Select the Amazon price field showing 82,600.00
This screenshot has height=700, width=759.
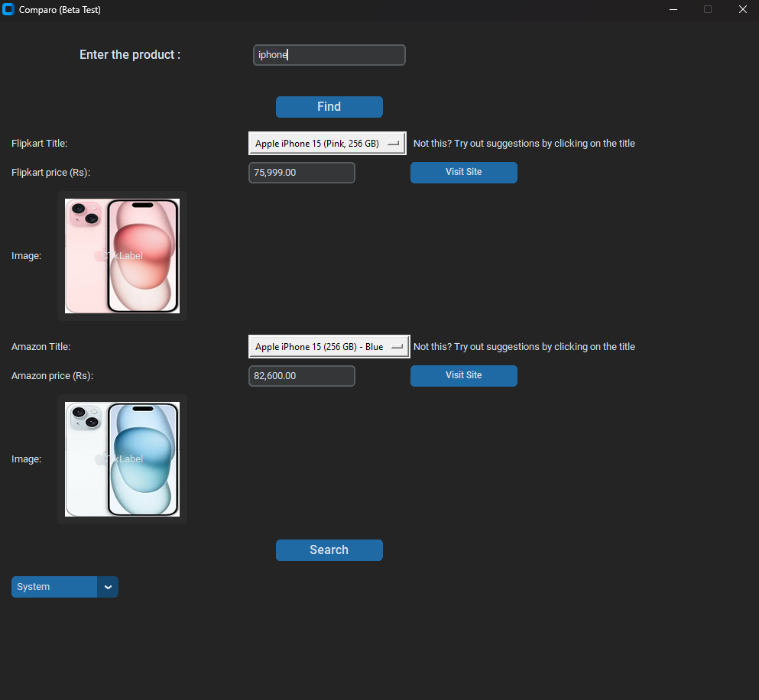pyautogui.click(x=302, y=376)
